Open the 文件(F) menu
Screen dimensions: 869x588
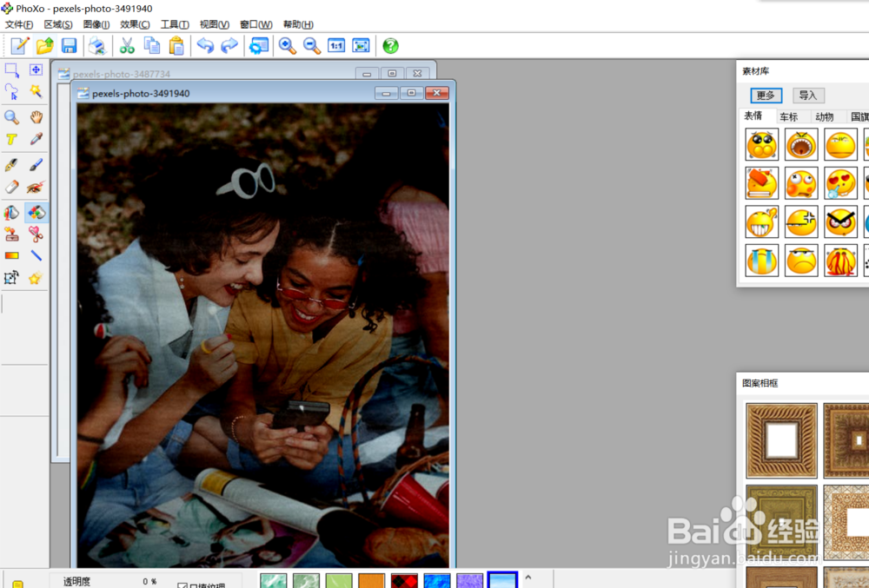coord(19,24)
